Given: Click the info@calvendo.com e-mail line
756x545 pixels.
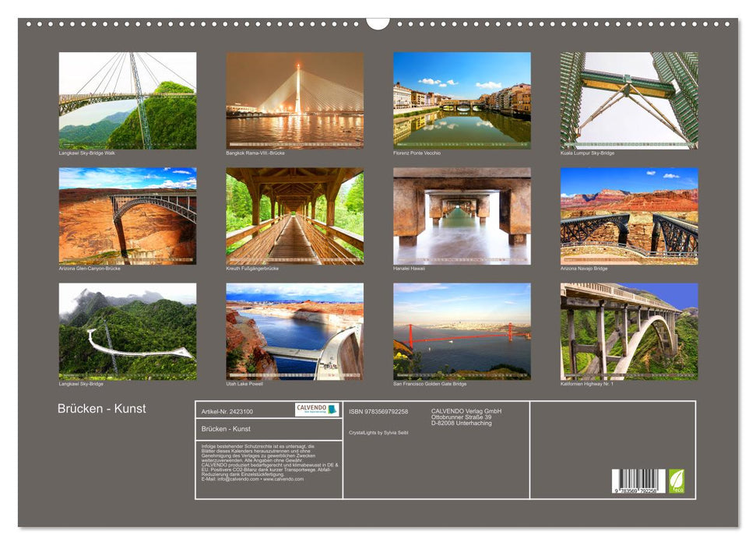Looking at the screenshot, I should [x=252, y=479].
